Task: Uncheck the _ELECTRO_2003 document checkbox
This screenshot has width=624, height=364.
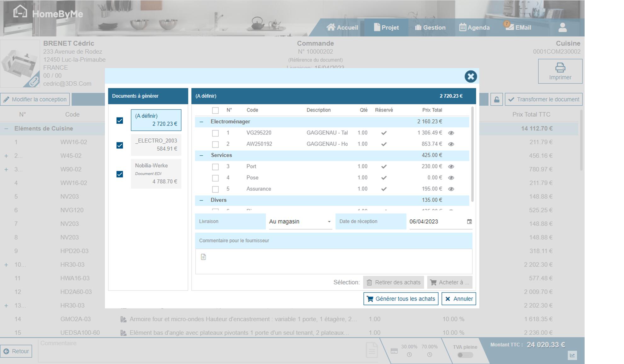Action: 120,145
